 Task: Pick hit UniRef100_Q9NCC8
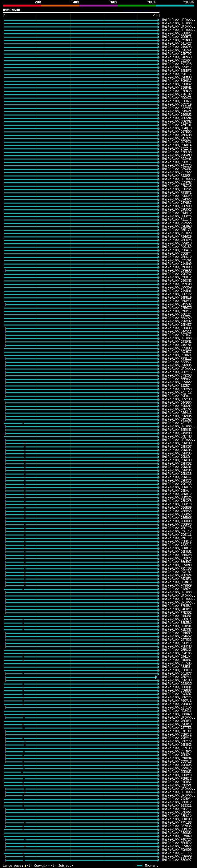pos(176,474)
